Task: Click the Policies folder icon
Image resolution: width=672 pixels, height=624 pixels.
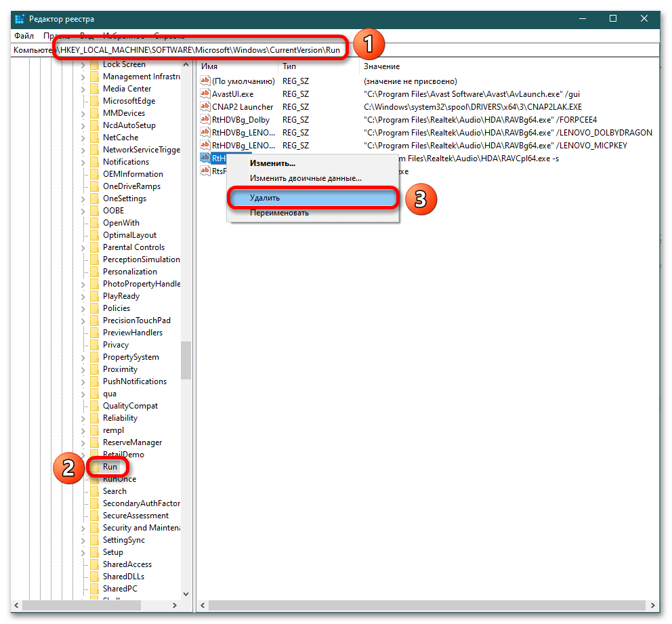Action: (94, 308)
